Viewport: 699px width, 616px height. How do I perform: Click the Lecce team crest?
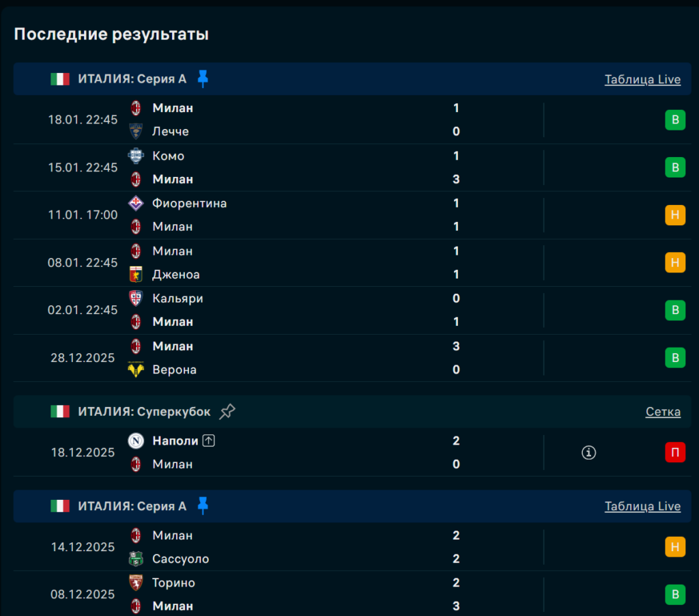[136, 131]
